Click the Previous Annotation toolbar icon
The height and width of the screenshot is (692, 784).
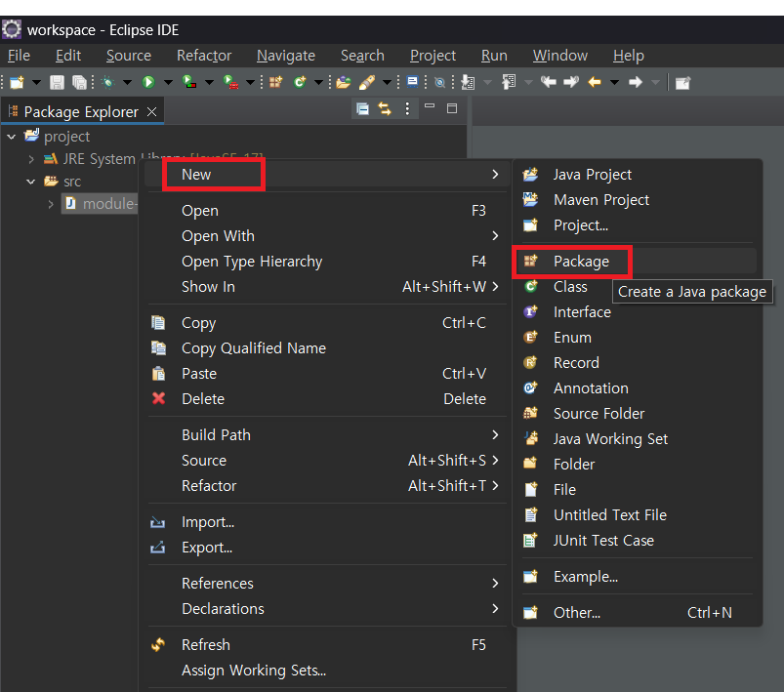(x=509, y=82)
